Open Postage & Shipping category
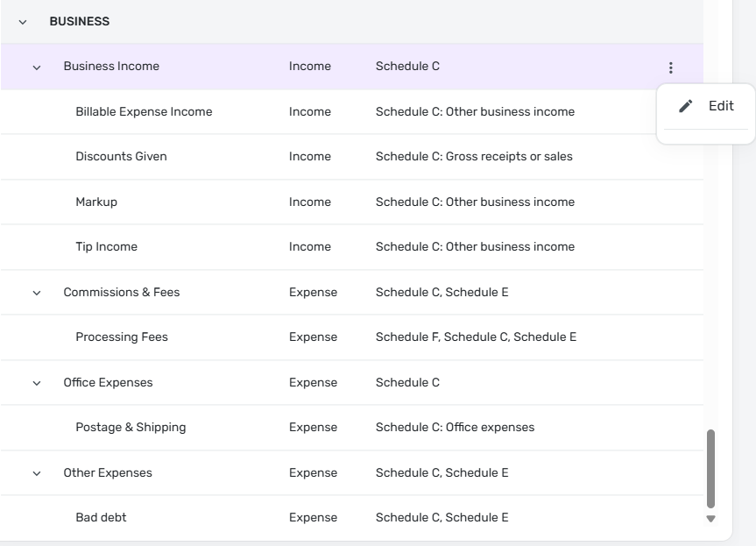This screenshot has height=546, width=756. point(131,428)
